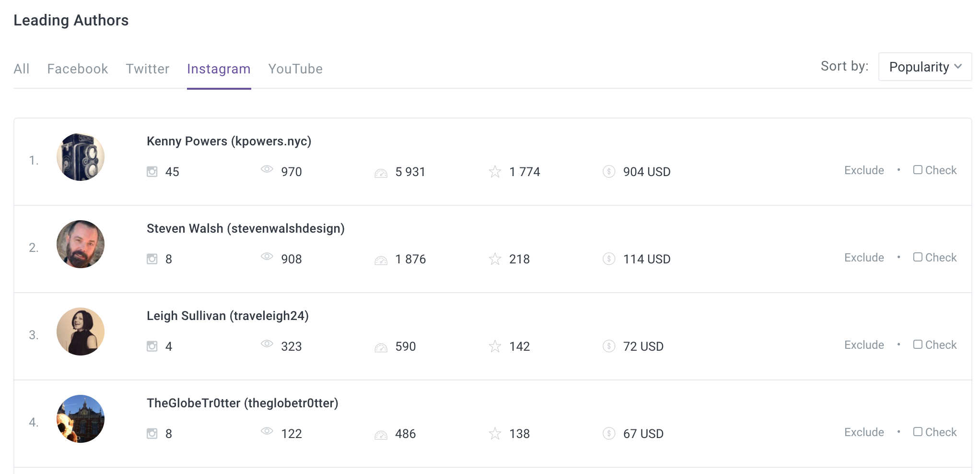Click the star icon beside 1 774

495,172
